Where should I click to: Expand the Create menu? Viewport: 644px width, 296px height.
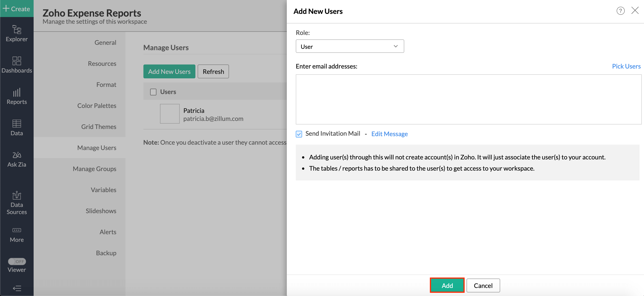point(17,9)
